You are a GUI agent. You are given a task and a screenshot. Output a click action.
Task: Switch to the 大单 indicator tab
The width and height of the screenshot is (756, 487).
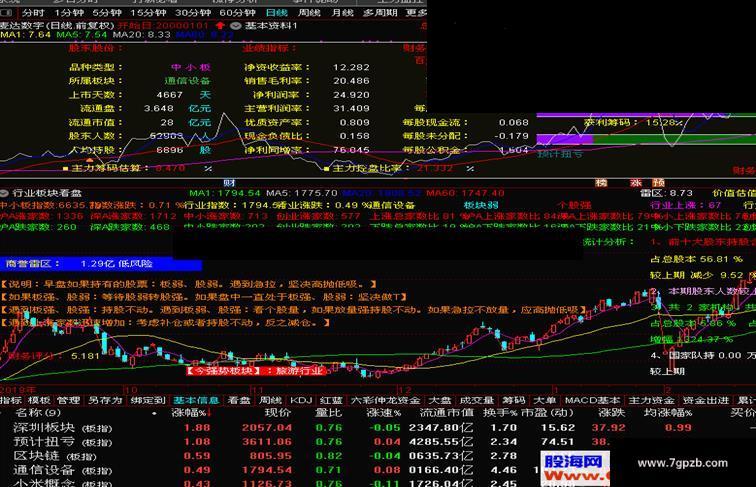pyautogui.click(x=545, y=400)
